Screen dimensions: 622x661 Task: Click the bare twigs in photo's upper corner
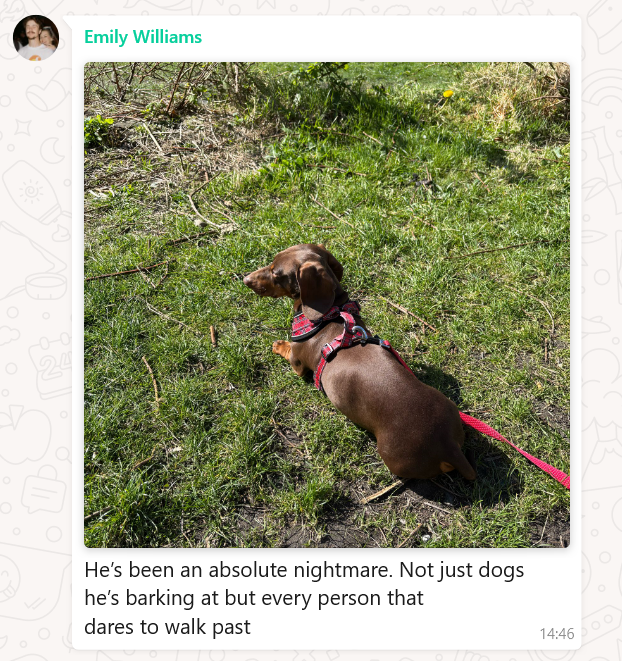(160, 86)
